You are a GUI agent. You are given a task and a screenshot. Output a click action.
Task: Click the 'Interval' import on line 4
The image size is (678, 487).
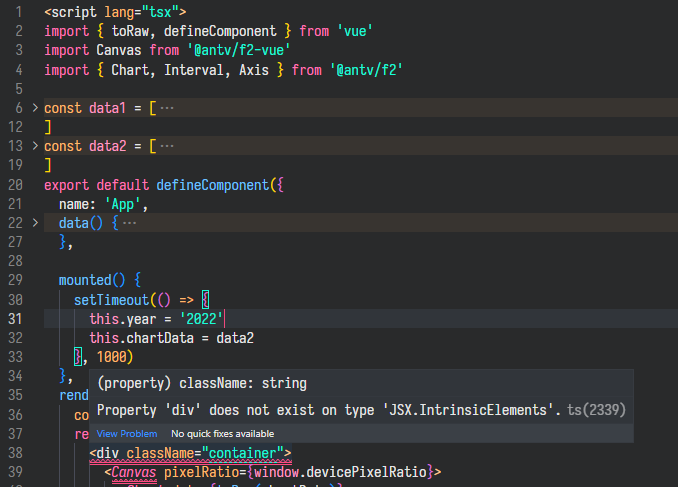coord(194,70)
